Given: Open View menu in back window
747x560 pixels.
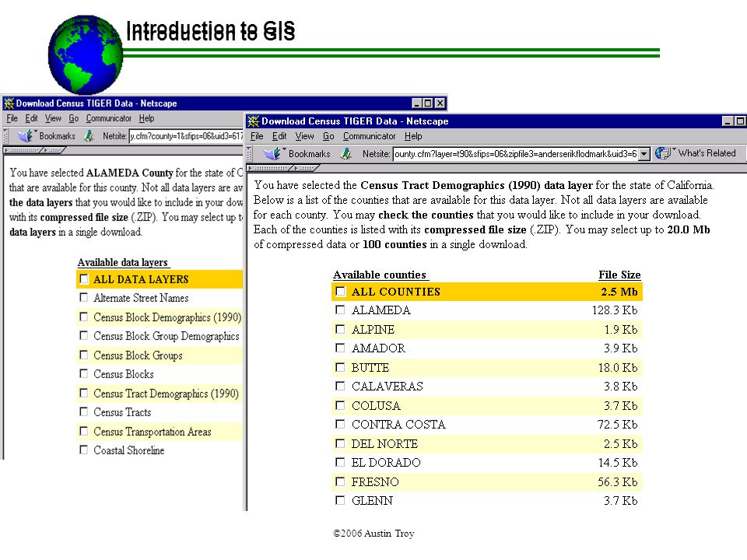Looking at the screenshot, I should coord(53,118).
